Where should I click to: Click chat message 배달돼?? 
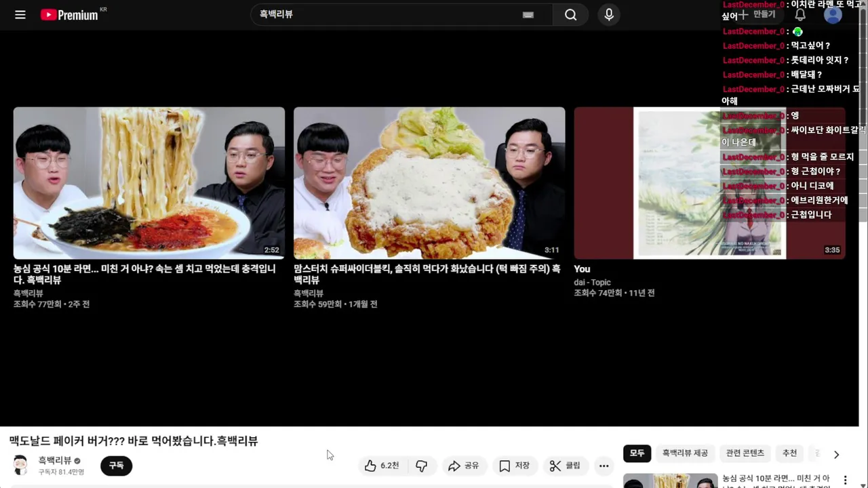click(806, 75)
